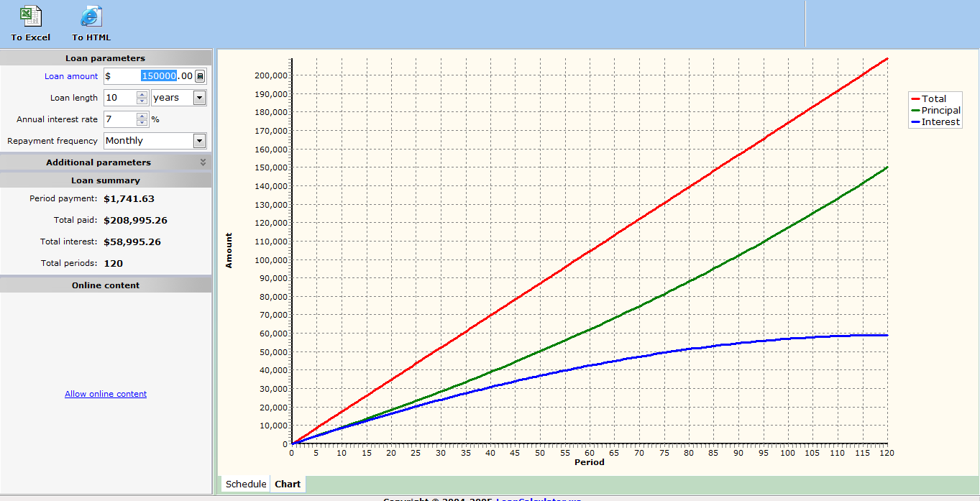Click the Interest legend entry
This screenshot has width=980, height=501.
(x=935, y=122)
